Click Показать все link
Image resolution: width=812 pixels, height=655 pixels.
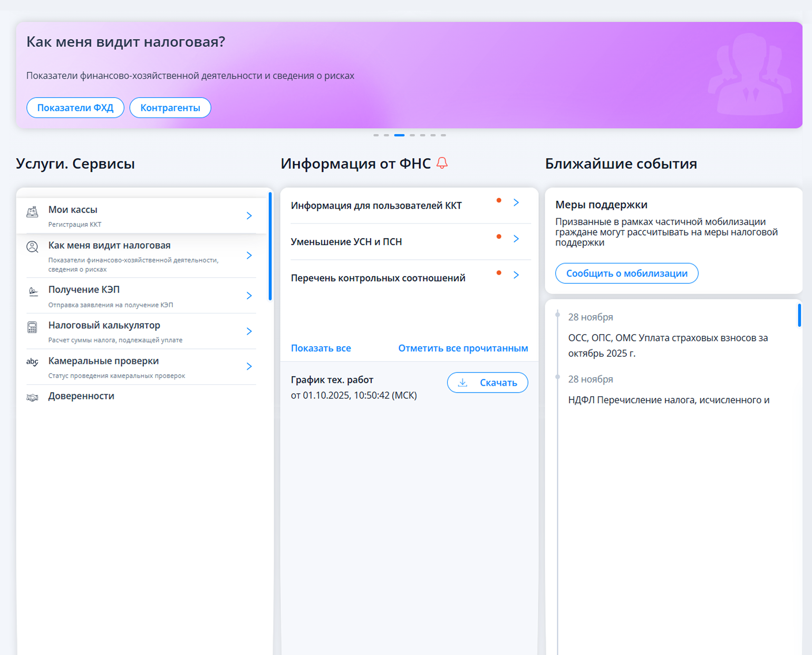(321, 348)
